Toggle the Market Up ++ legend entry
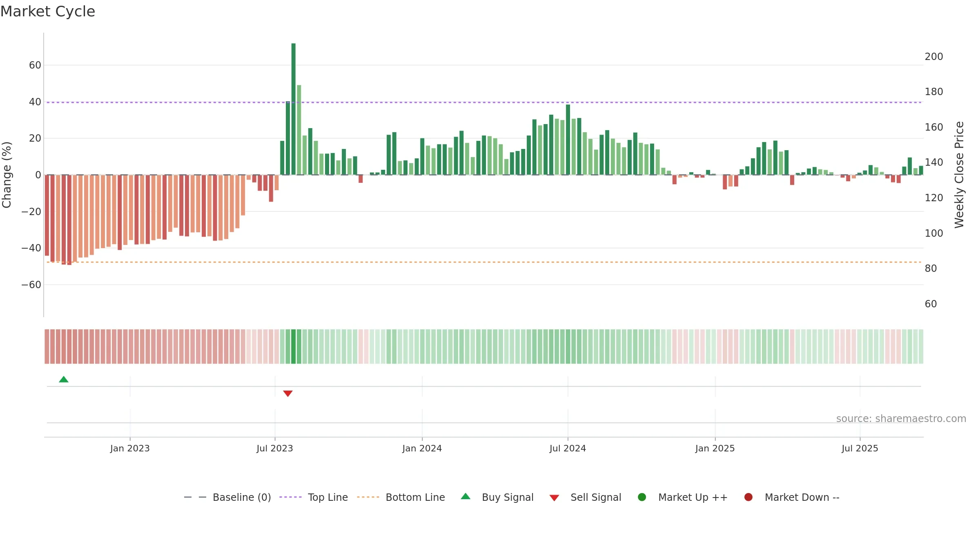 [683, 497]
